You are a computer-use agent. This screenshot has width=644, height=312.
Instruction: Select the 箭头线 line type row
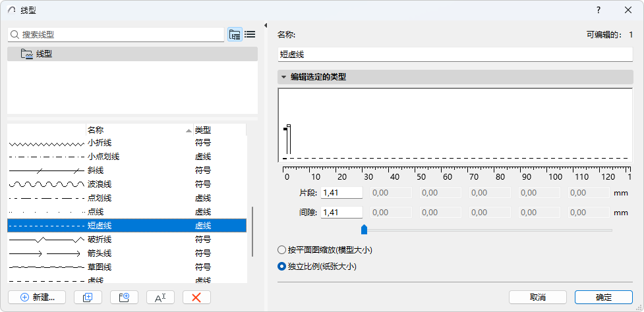click(127, 253)
